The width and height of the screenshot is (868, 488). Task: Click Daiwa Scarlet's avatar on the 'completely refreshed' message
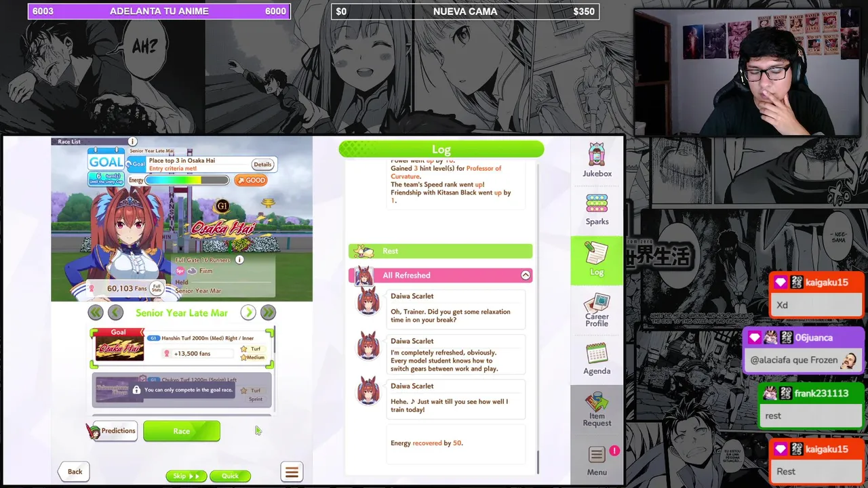click(368, 347)
